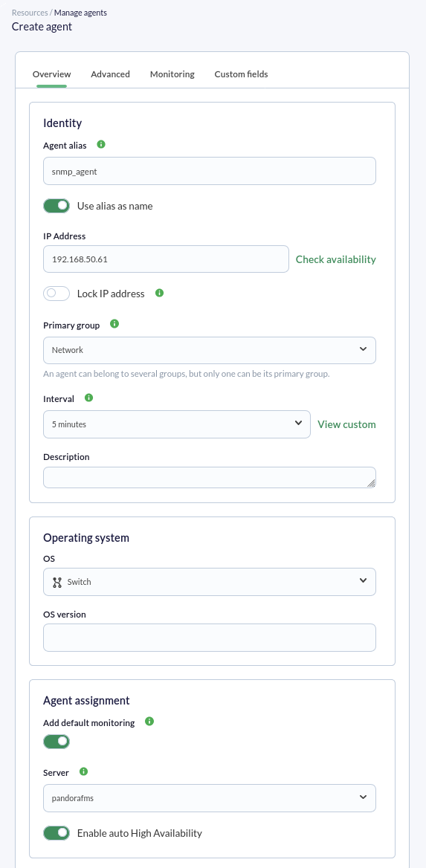The image size is (426, 868).
Task: Click the Description resize handle corner
Action: click(x=371, y=483)
